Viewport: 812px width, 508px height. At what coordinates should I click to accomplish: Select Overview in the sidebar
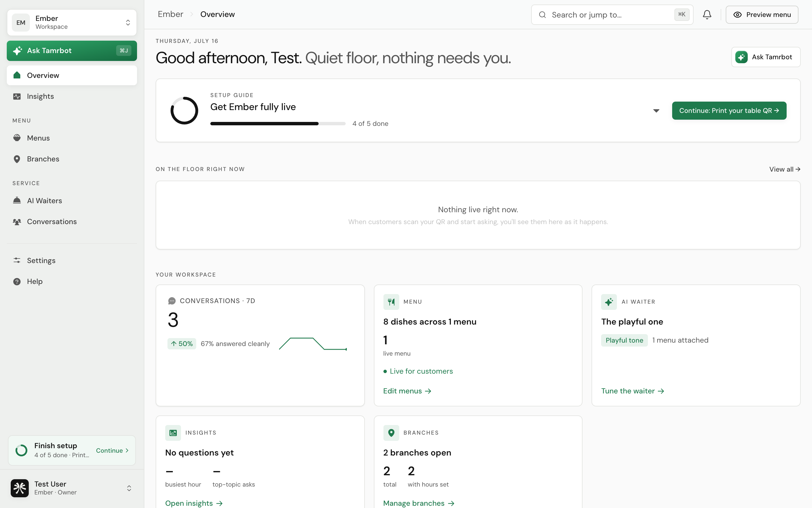point(71,75)
